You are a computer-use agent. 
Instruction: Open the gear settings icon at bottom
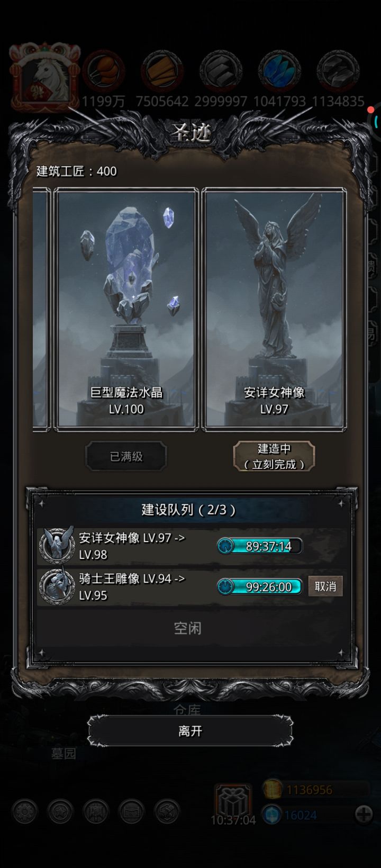[25, 810]
